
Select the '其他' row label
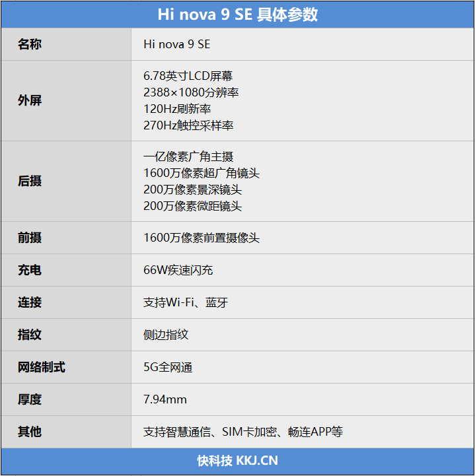pos(30,432)
